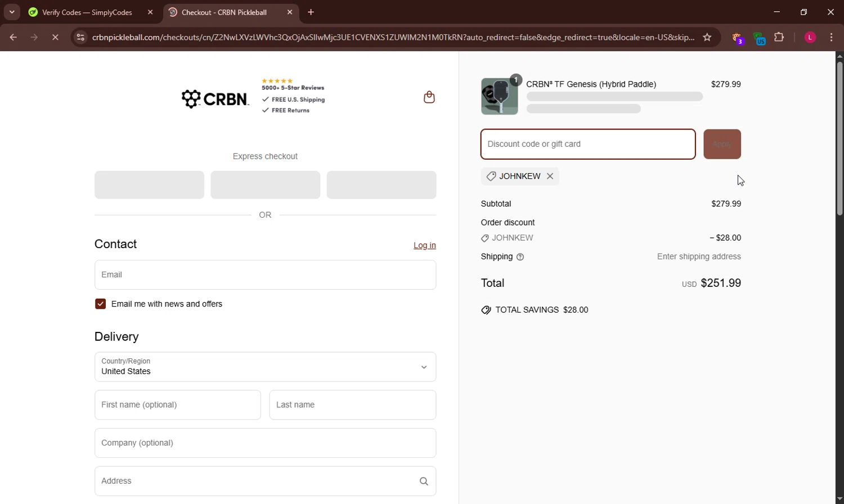Image resolution: width=844 pixels, height=504 pixels.
Task: Follow the Log in link
Action: 425,245
